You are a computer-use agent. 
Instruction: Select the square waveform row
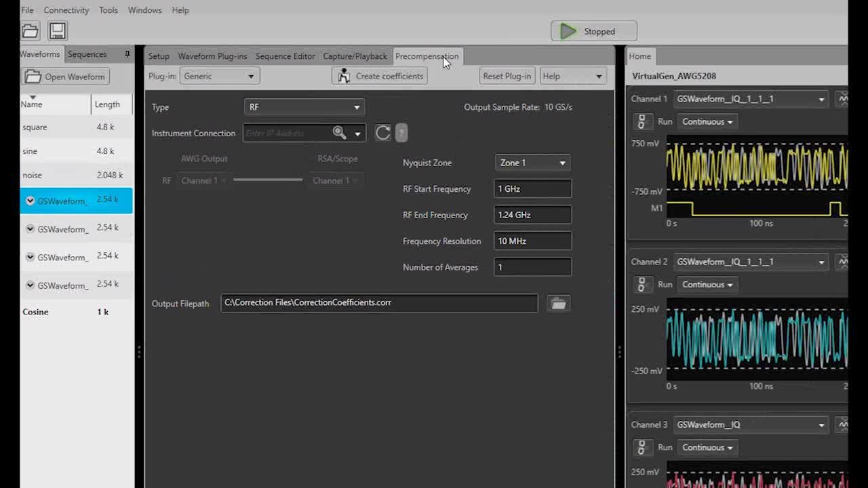coord(76,127)
